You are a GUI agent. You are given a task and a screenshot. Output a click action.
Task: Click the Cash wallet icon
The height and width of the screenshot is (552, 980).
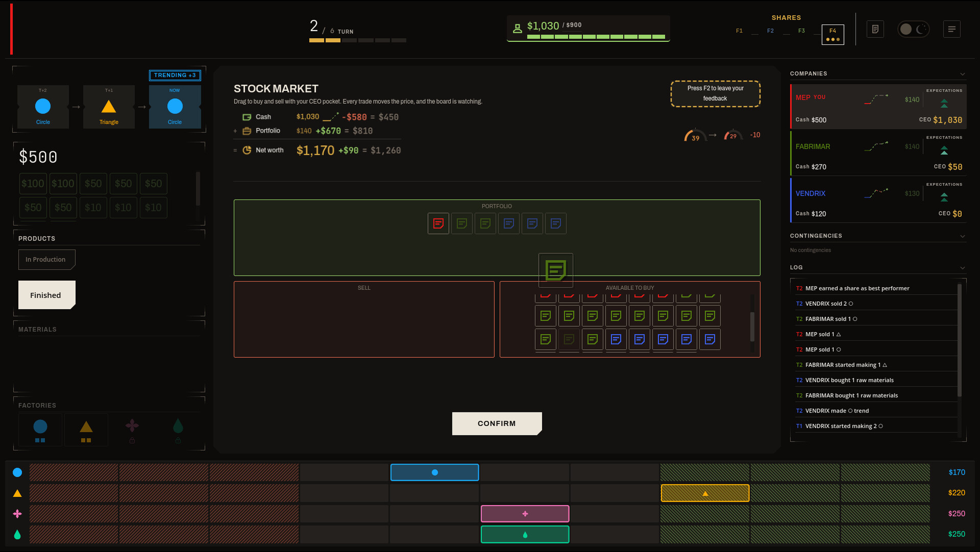tap(247, 117)
